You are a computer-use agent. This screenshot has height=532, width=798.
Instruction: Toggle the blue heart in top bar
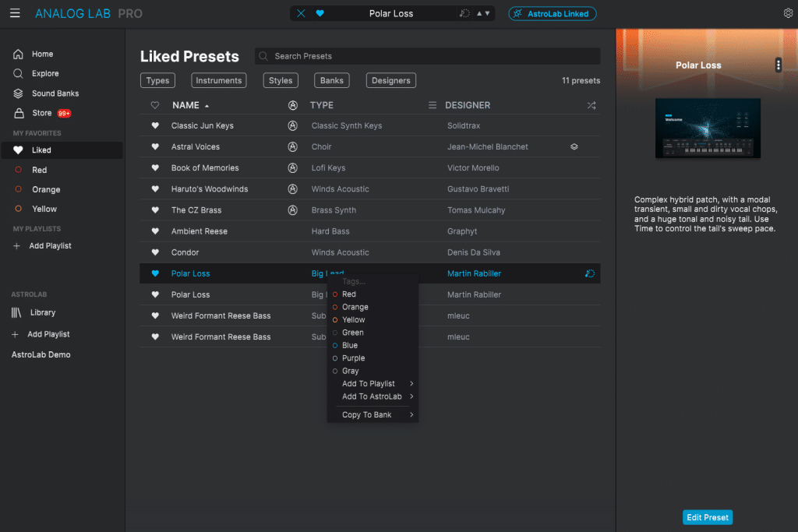[320, 13]
